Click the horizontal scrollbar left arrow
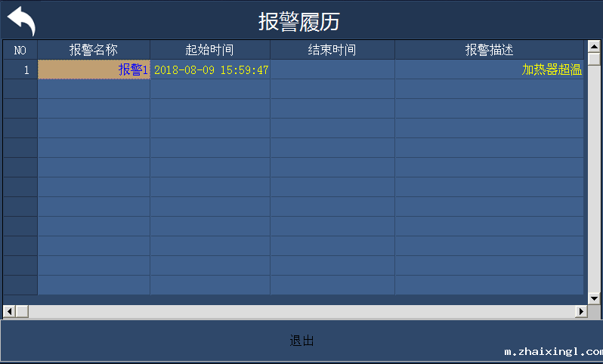This screenshot has width=603, height=364. pos(8,311)
